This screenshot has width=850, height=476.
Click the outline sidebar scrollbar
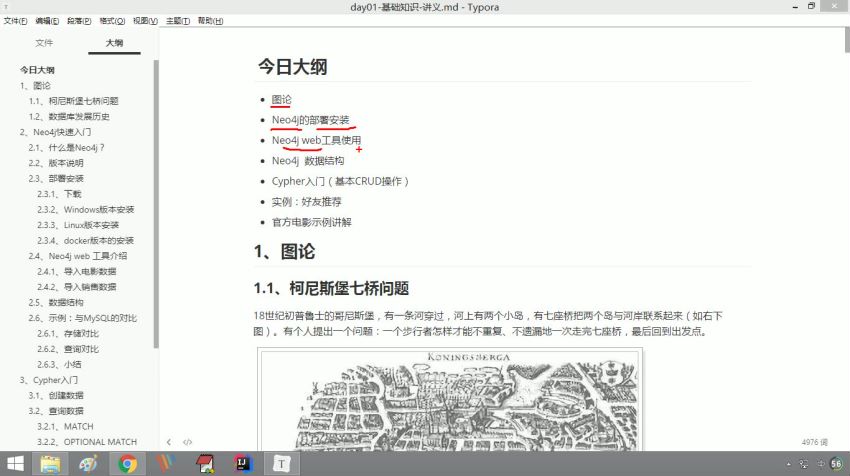156,203
